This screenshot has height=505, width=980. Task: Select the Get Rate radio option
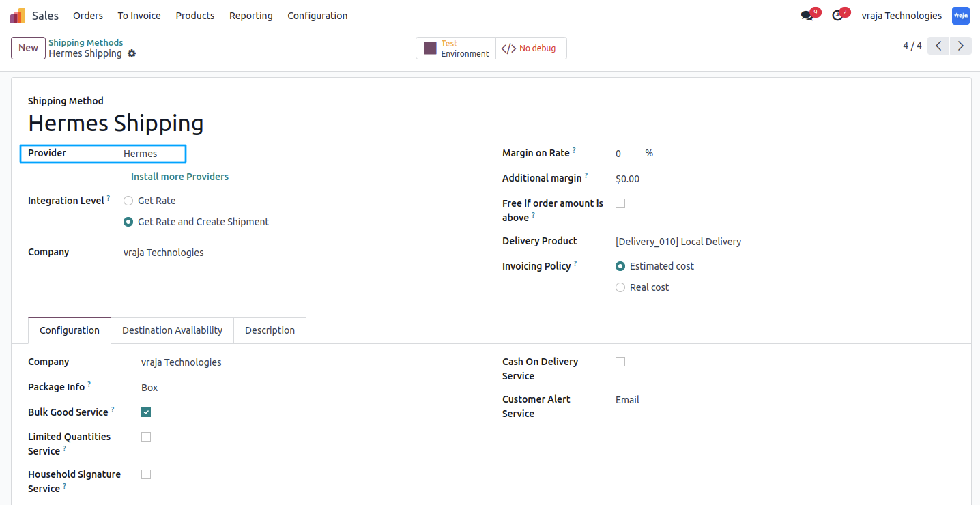click(x=128, y=201)
